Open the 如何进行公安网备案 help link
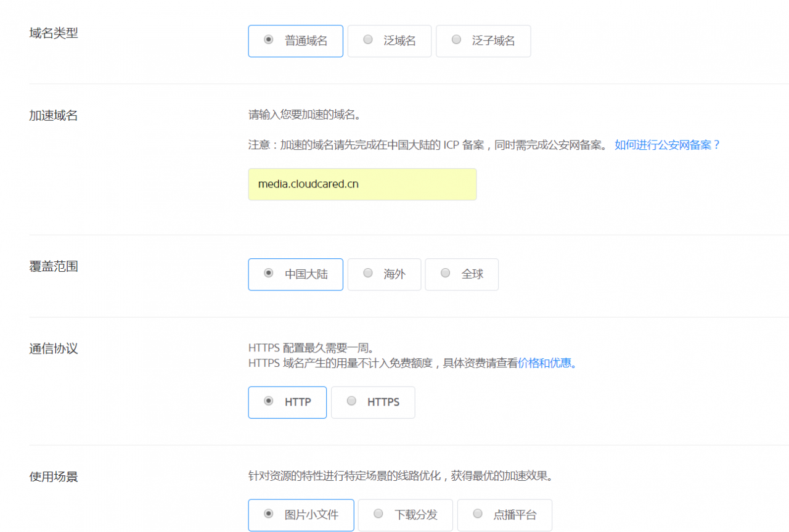This screenshot has height=532, width=789. 666,145
